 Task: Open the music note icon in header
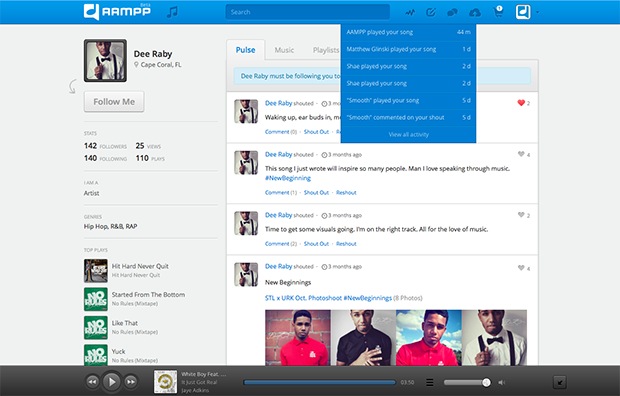tap(172, 12)
